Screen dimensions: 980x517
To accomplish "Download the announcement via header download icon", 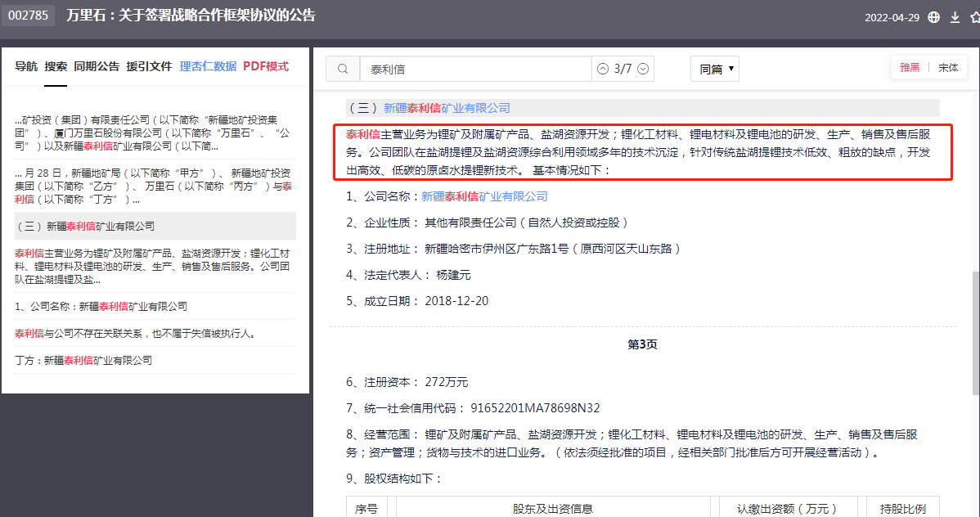I will tap(955, 17).
